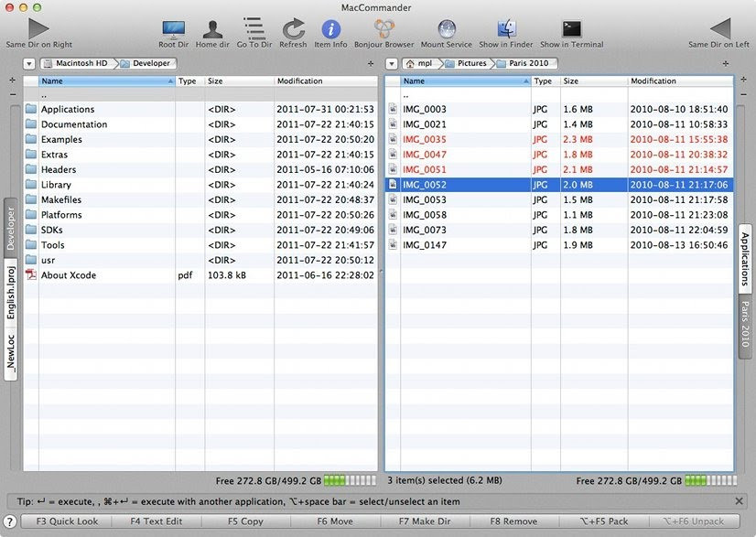Select the IMG_0052 row

560,185
